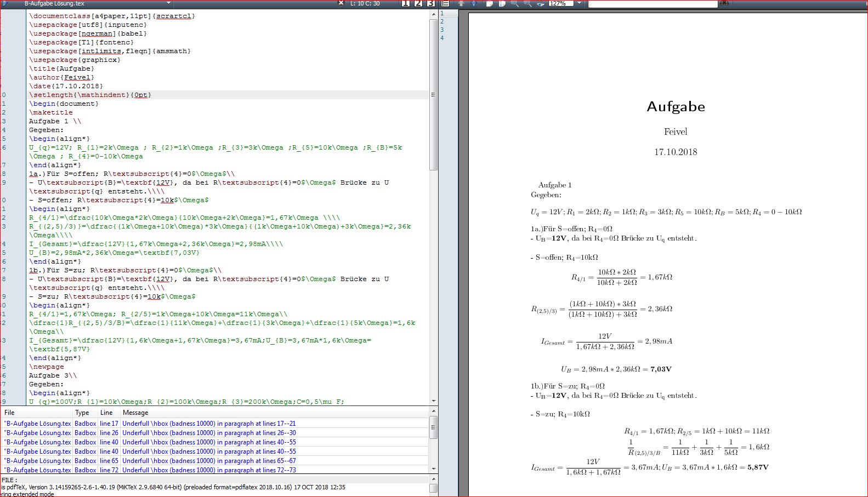Go to next PDF page with down arrow
The image size is (868, 497).
[x=474, y=3]
